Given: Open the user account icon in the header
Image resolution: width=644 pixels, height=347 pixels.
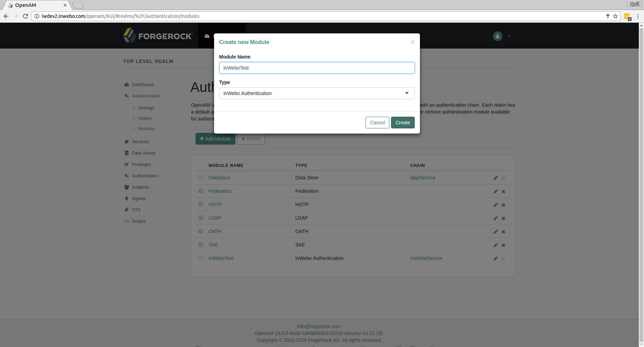Looking at the screenshot, I should [497, 36].
